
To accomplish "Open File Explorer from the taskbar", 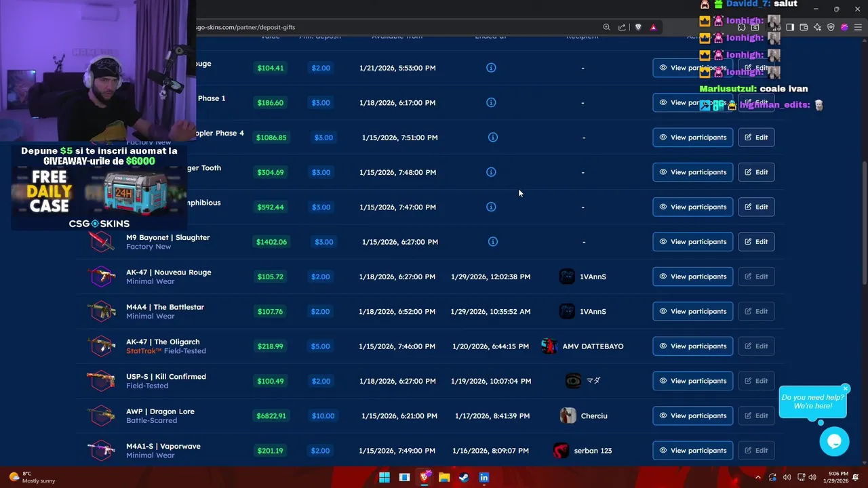I will 444,477.
